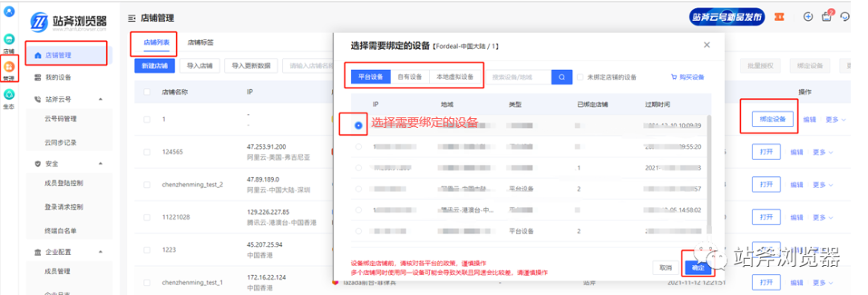Click 编辑 link for chenzhenming_test_2
868x295 pixels.
796,184
